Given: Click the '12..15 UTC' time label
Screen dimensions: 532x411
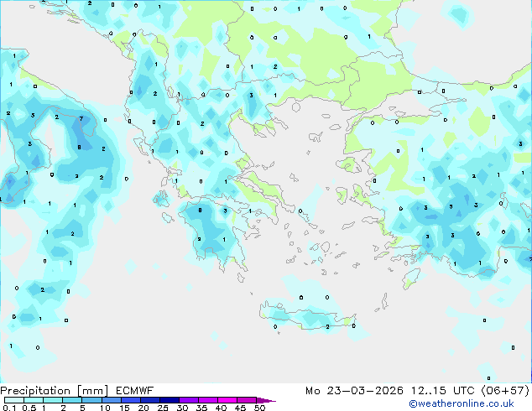Looking at the screenshot, I should 442,391.
